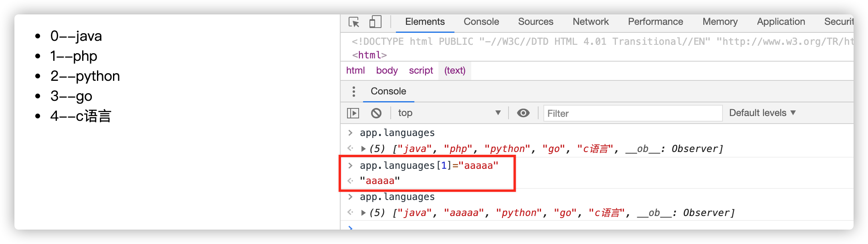Switch to the Network tab
Image resolution: width=868 pixels, height=244 pixels.
point(590,22)
